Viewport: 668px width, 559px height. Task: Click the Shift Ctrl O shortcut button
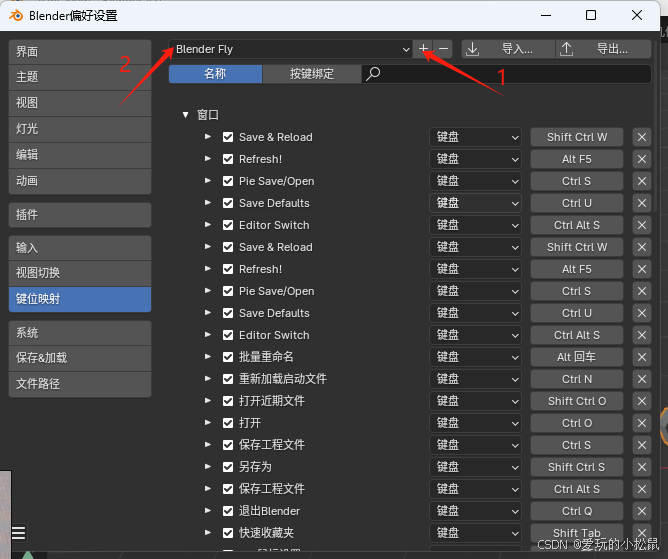tap(576, 401)
